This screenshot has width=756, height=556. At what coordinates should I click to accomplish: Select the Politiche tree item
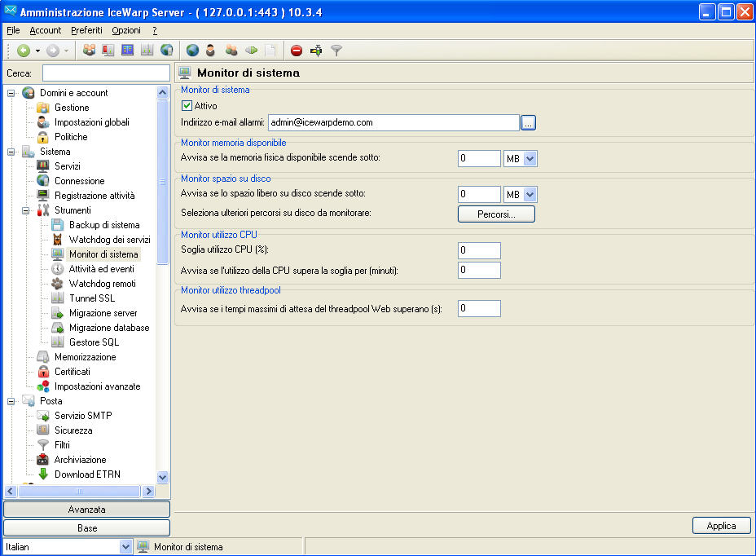click(x=71, y=137)
